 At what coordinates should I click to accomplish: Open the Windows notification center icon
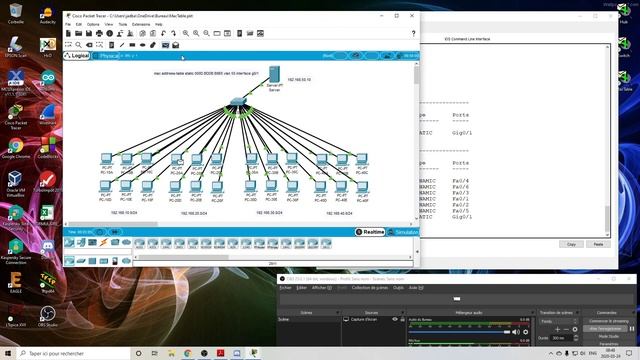(629, 353)
